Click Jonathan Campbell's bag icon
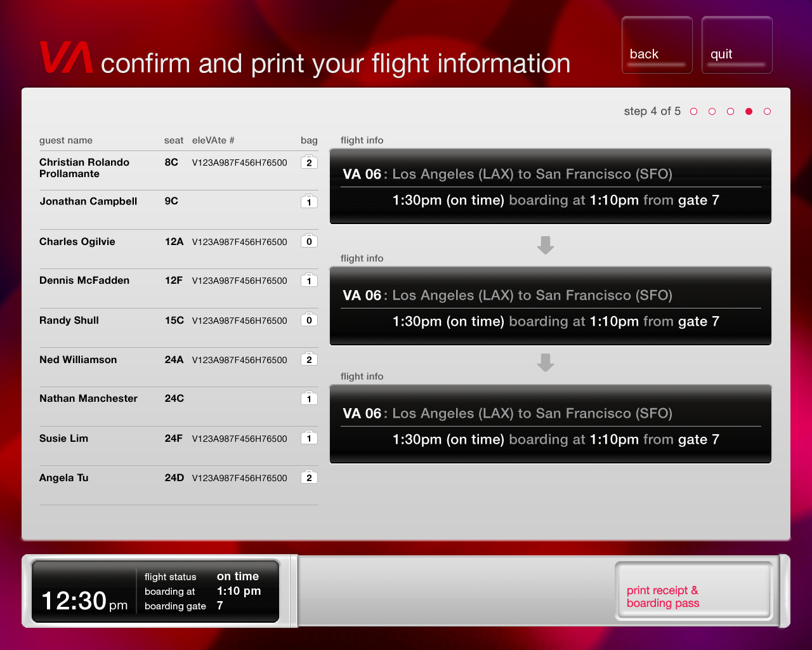Image resolution: width=812 pixels, height=650 pixels. point(309,201)
